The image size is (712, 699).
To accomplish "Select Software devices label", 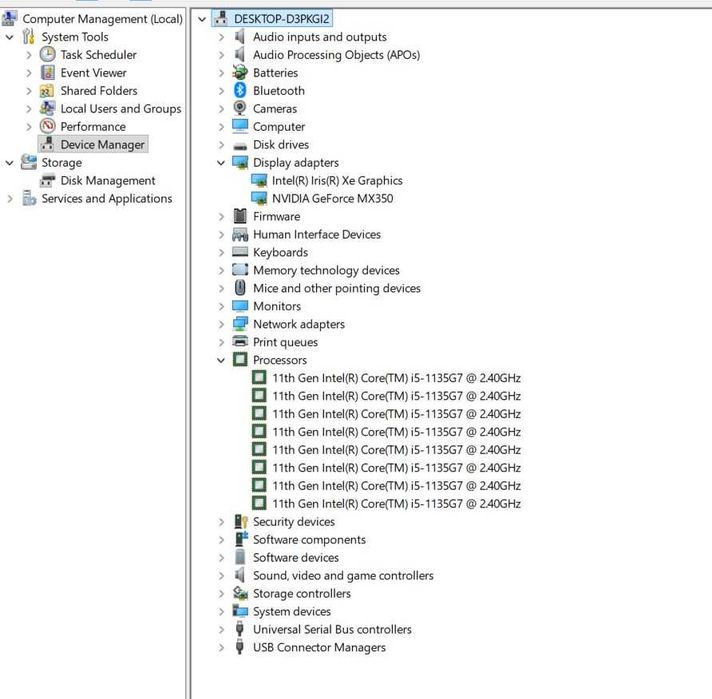I will pyautogui.click(x=296, y=557).
